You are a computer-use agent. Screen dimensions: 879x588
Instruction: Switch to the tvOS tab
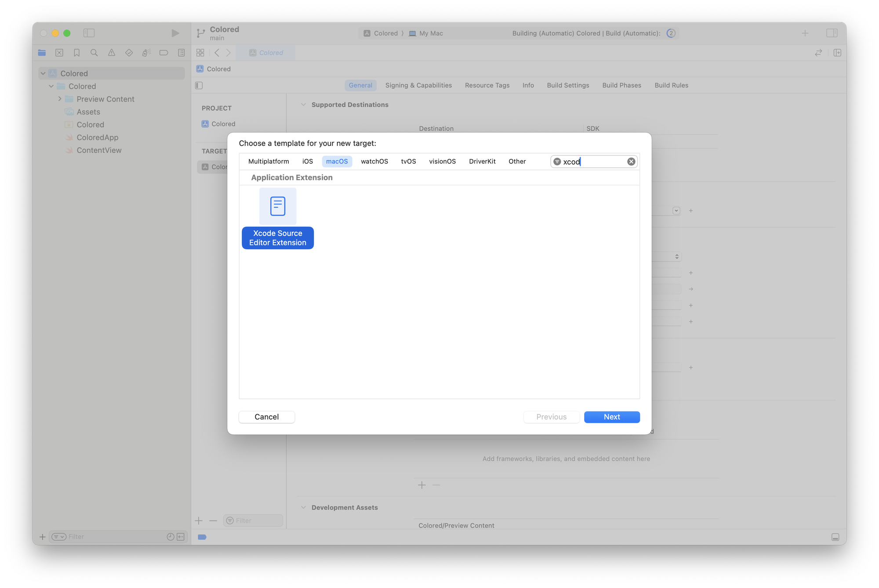pyautogui.click(x=408, y=161)
